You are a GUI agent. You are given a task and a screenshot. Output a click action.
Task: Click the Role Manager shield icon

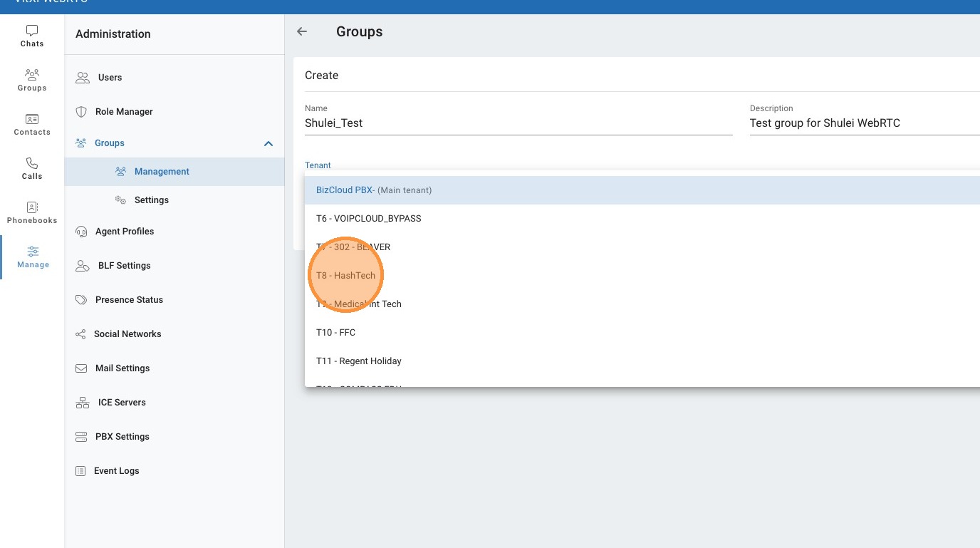point(82,112)
